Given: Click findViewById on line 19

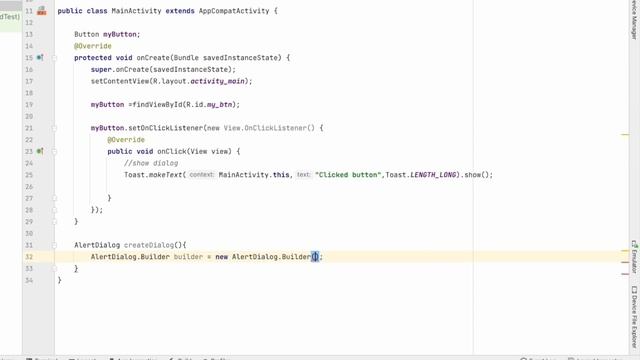Looking at the screenshot, I should (x=157, y=105).
